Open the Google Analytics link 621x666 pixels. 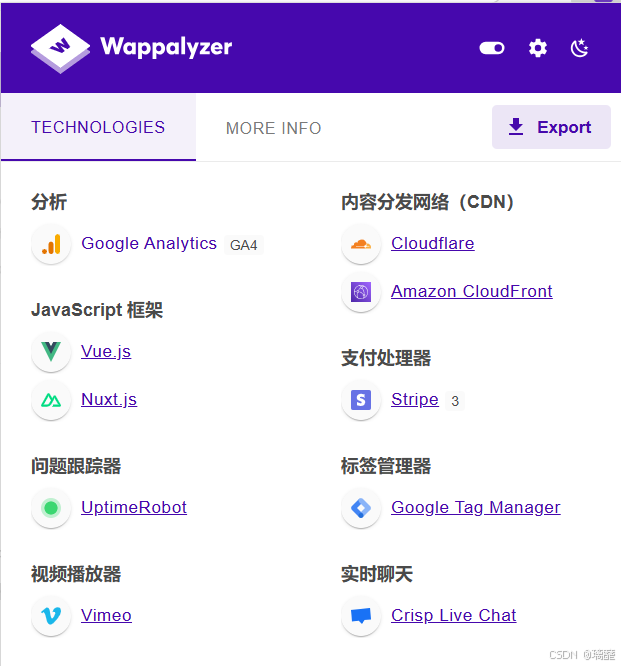coord(149,243)
